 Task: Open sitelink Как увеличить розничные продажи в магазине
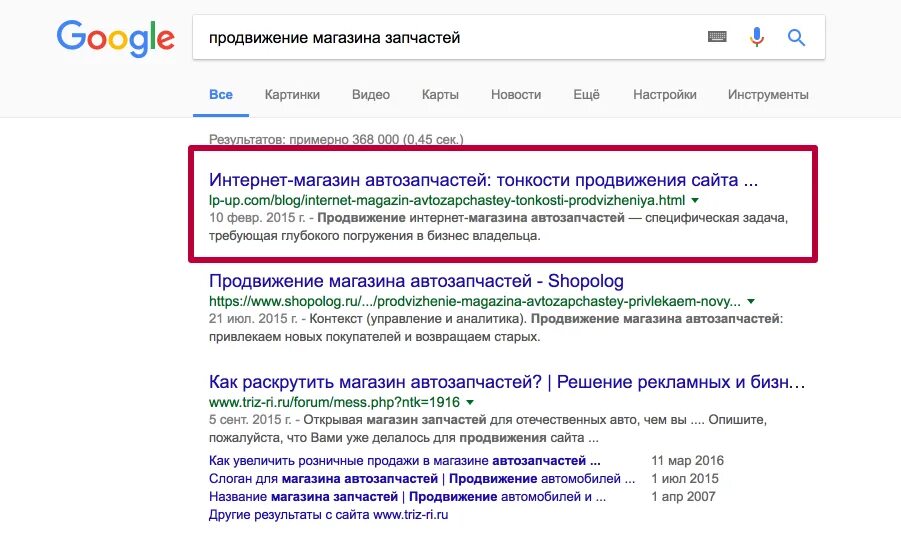pyautogui.click(x=405, y=461)
